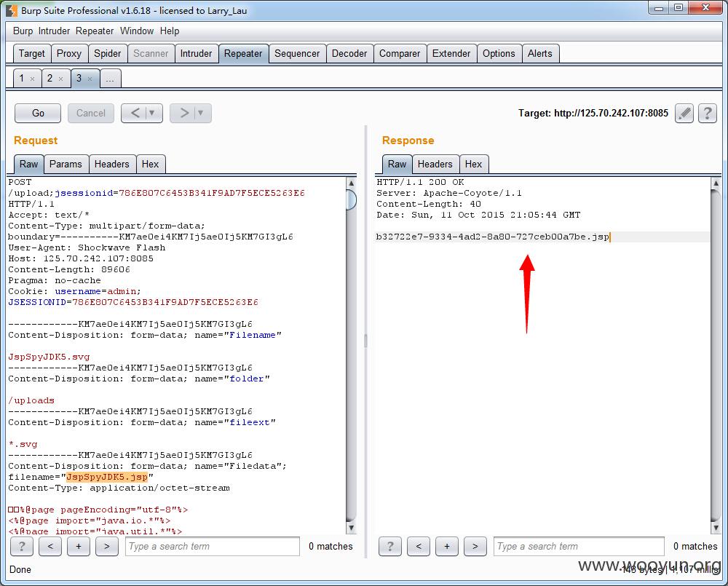Image resolution: width=728 pixels, height=586 pixels.
Task: Switch to the Spider tab
Action: click(x=107, y=53)
